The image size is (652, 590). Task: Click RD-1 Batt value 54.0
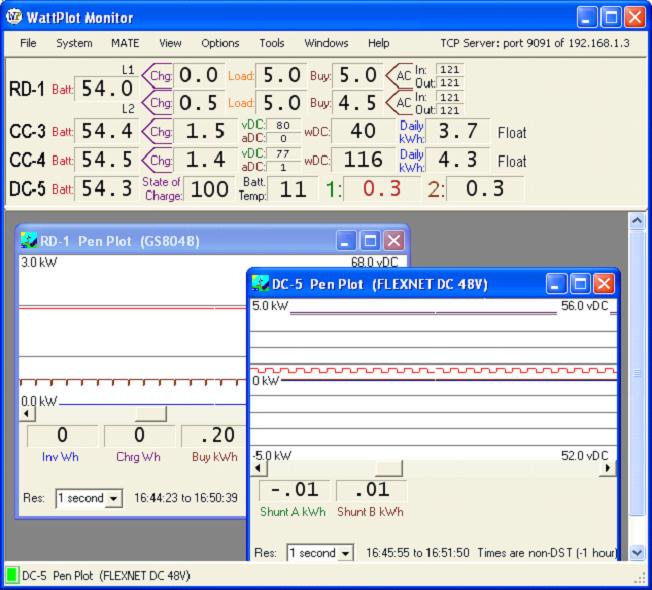(106, 89)
